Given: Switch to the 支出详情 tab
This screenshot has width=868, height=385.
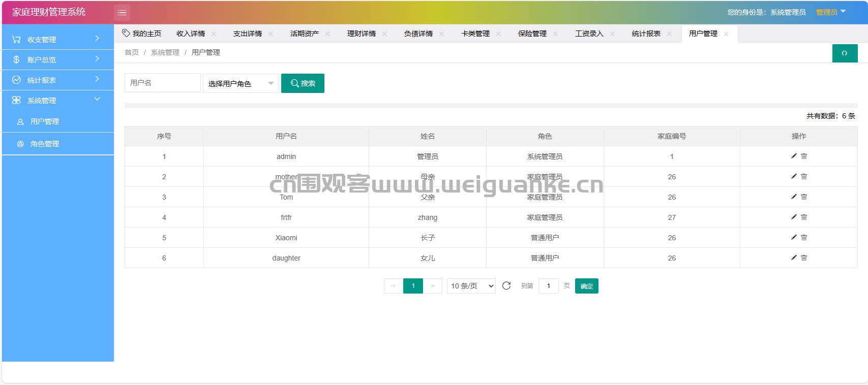Looking at the screenshot, I should (x=248, y=34).
